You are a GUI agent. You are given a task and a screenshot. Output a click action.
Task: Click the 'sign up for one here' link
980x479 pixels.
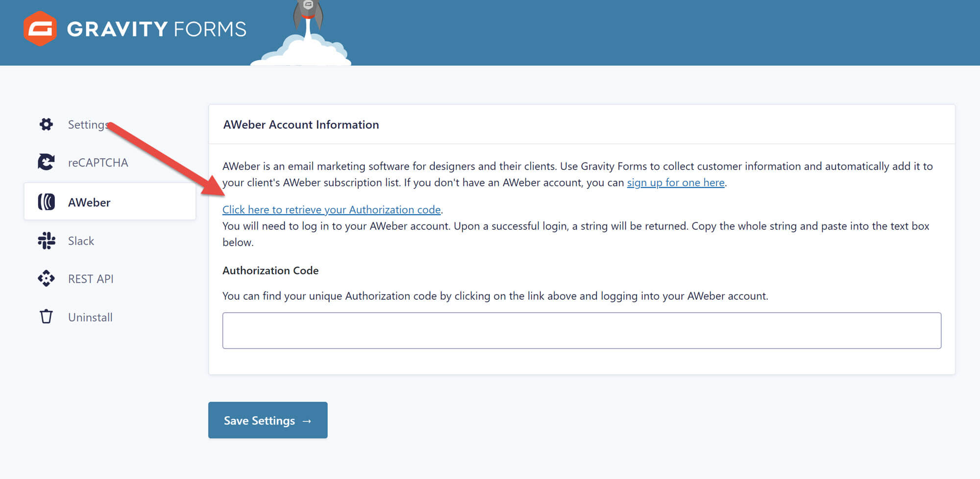tap(676, 183)
